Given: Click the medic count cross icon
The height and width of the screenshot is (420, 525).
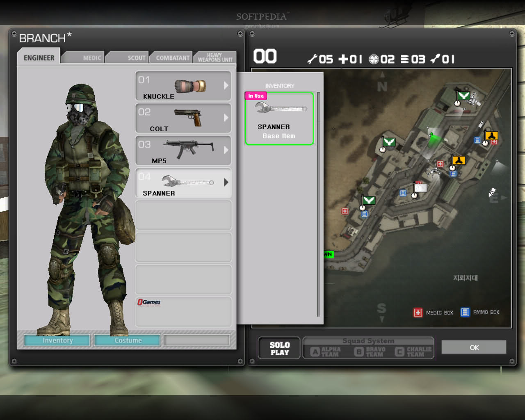Looking at the screenshot, I should pos(343,59).
